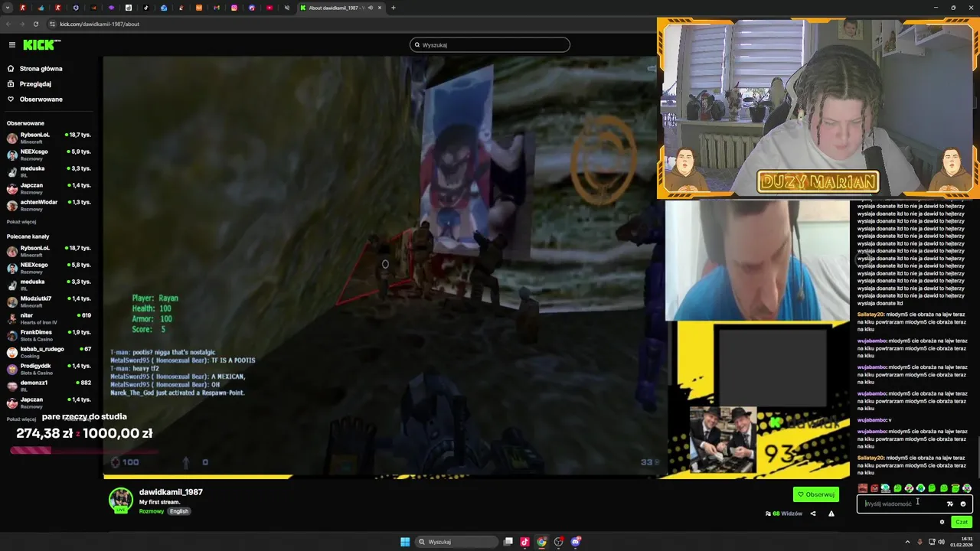Mute the About dawidkamil_1987 tab audio
Screen dimensions: 980x551
click(x=370, y=8)
